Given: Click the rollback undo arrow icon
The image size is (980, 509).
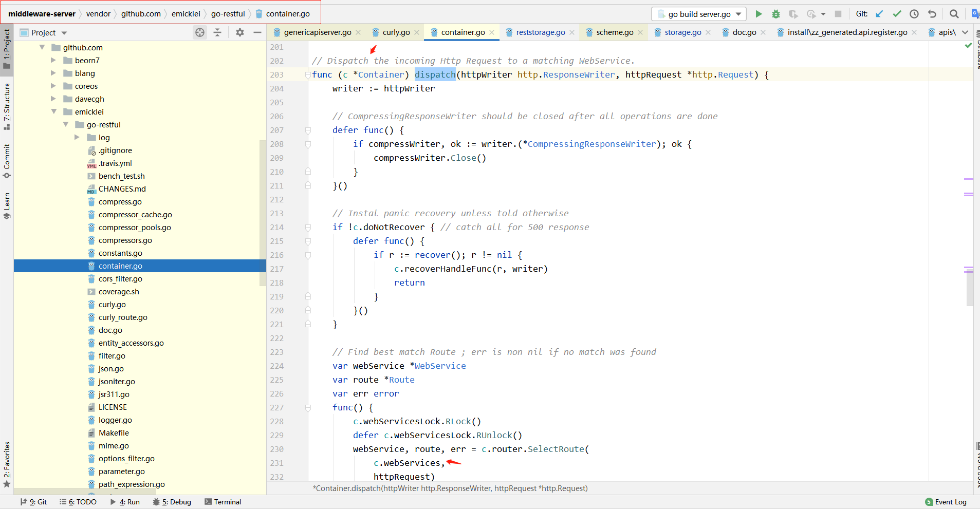Looking at the screenshot, I should coord(932,14).
